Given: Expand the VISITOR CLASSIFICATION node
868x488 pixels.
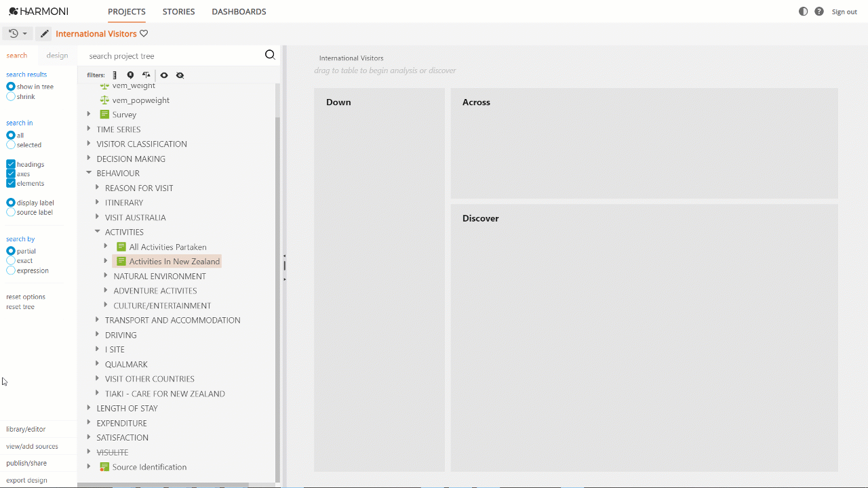Looking at the screenshot, I should 89,144.
